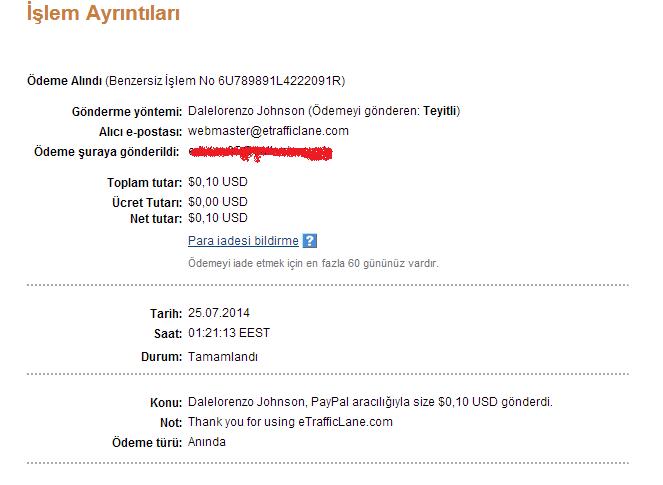Click the Tamamlandı status text

223,357
